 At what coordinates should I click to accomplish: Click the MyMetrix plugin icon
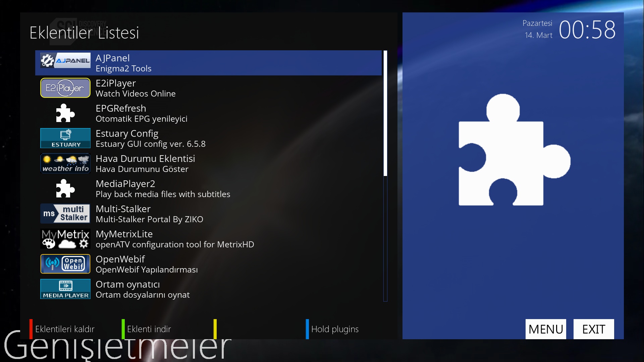[x=65, y=239]
